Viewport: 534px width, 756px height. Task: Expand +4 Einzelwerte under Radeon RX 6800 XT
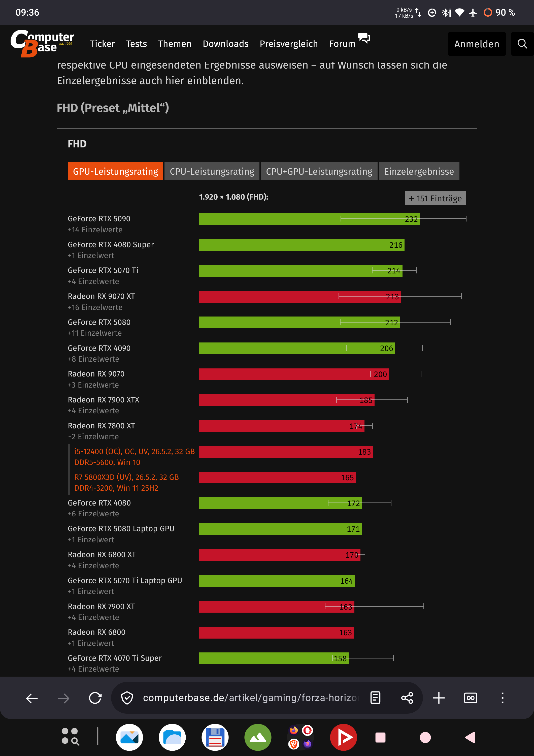tap(93, 565)
